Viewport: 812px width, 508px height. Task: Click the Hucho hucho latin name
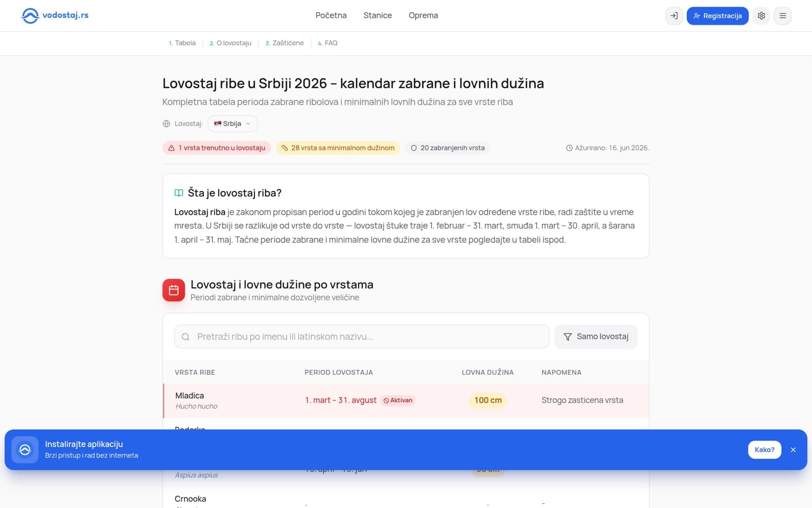click(196, 406)
